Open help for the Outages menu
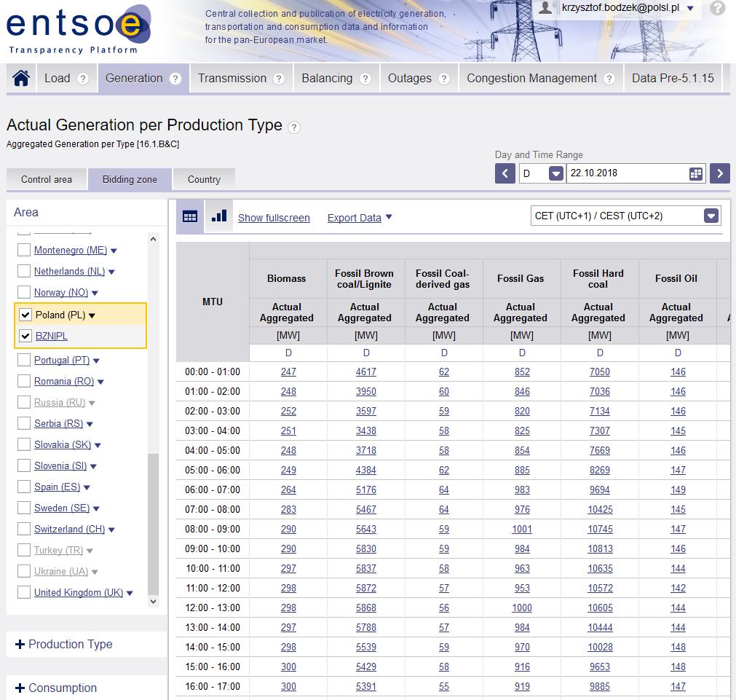 (443, 79)
